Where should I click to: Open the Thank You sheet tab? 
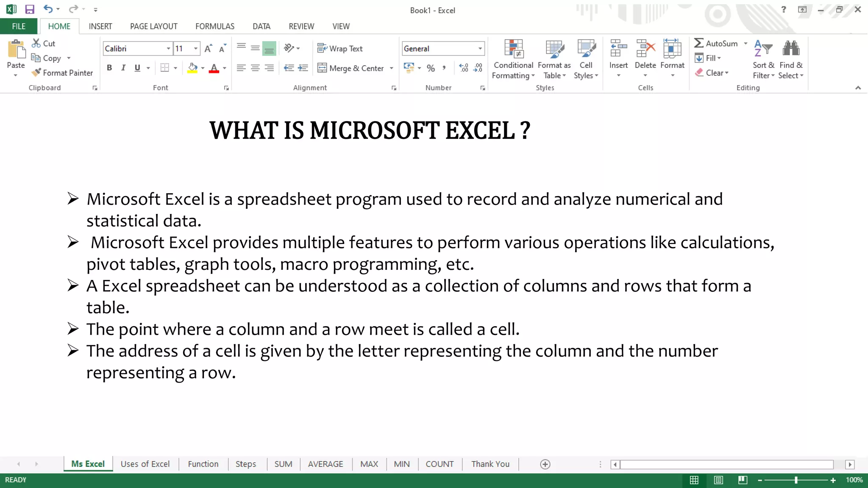490,464
